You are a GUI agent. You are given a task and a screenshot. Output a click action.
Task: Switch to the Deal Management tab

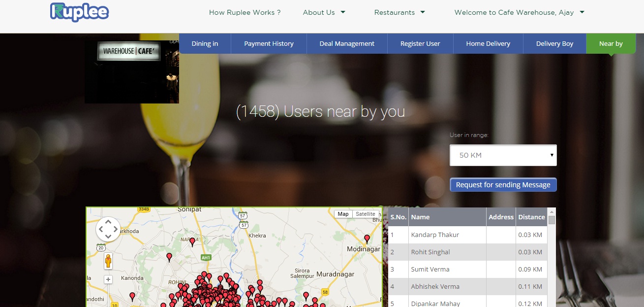347,43
